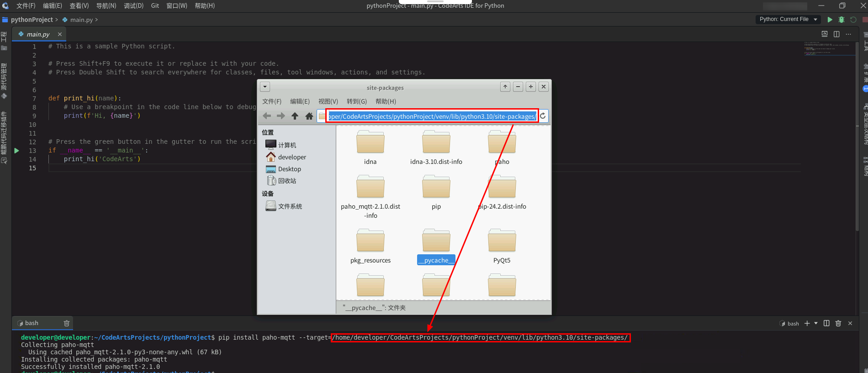Click the pythonProject breadcrumb
Screen dimensions: 868x373
pos(32,20)
